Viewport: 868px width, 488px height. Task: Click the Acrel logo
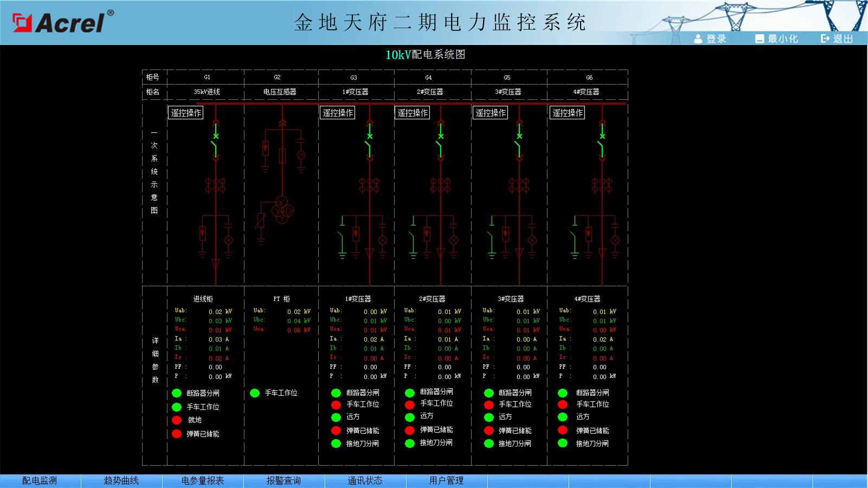tap(63, 22)
